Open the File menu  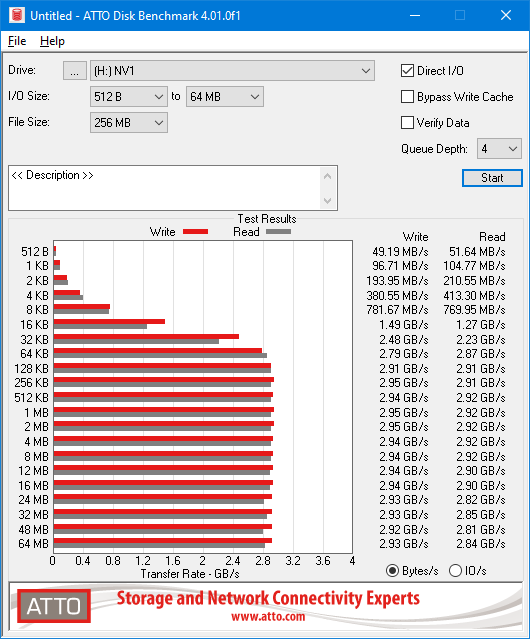coord(17,41)
